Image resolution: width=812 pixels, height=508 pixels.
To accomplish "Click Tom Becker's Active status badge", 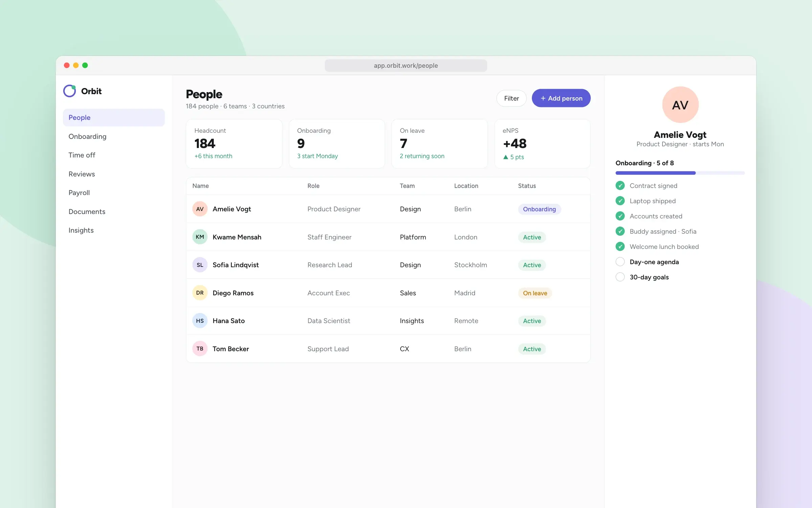I will tap(532, 349).
